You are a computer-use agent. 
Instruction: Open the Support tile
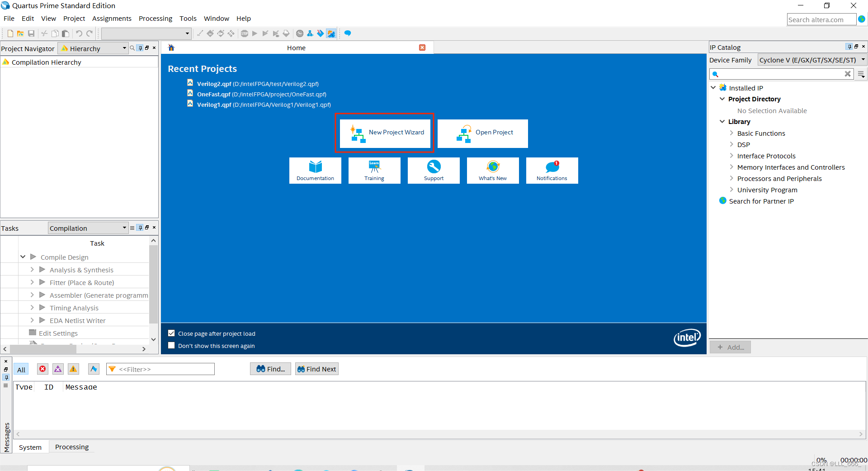434,171
